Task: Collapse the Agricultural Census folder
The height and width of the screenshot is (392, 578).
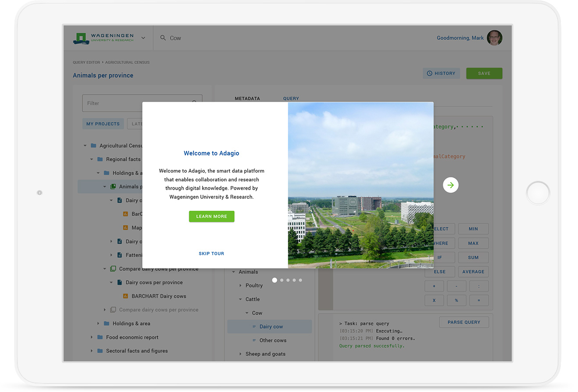Action: tap(85, 146)
